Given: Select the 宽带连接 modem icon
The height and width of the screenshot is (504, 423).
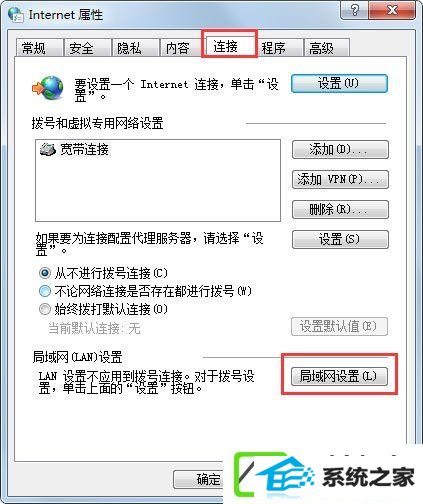Looking at the screenshot, I should [x=47, y=150].
